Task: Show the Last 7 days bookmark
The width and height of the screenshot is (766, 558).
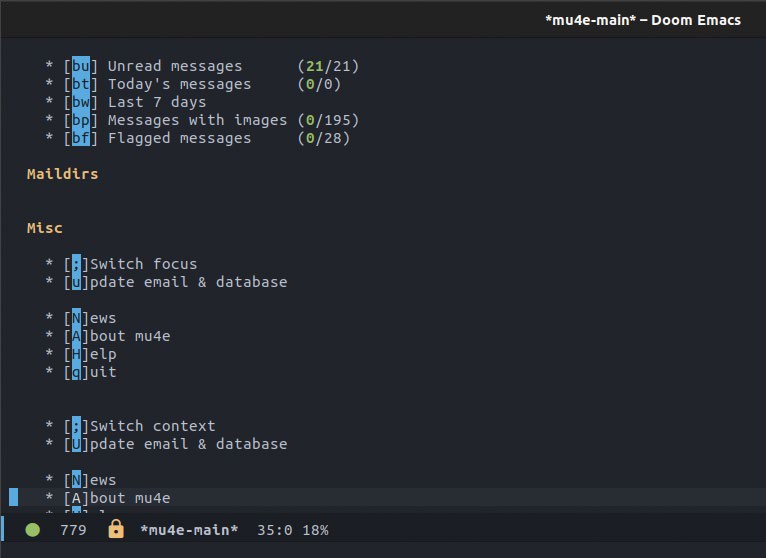Action: pyautogui.click(x=157, y=102)
